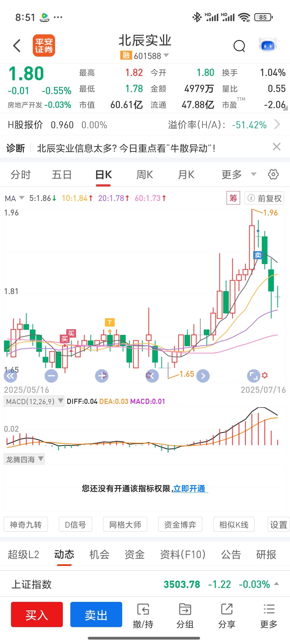Select the 神奇九转 indicator button
290x644 pixels.
26,524
